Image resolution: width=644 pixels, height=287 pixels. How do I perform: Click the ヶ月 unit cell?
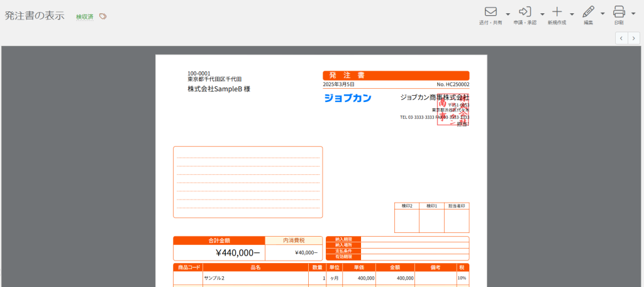click(335, 278)
